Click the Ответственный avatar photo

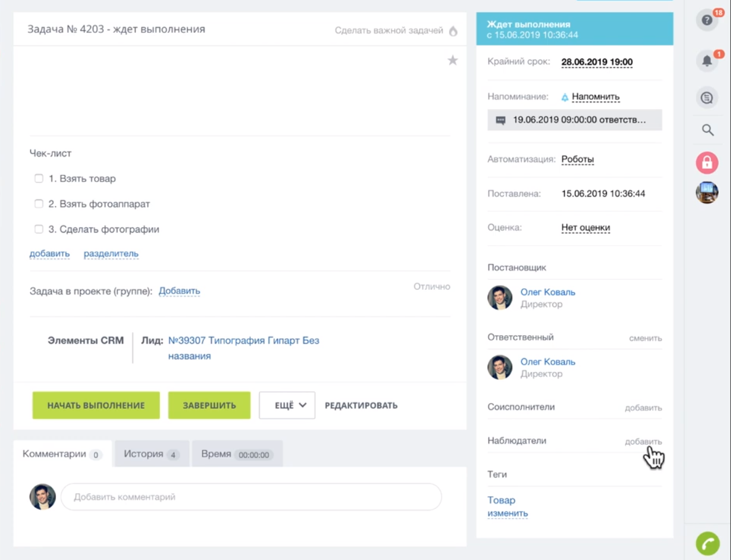point(500,368)
